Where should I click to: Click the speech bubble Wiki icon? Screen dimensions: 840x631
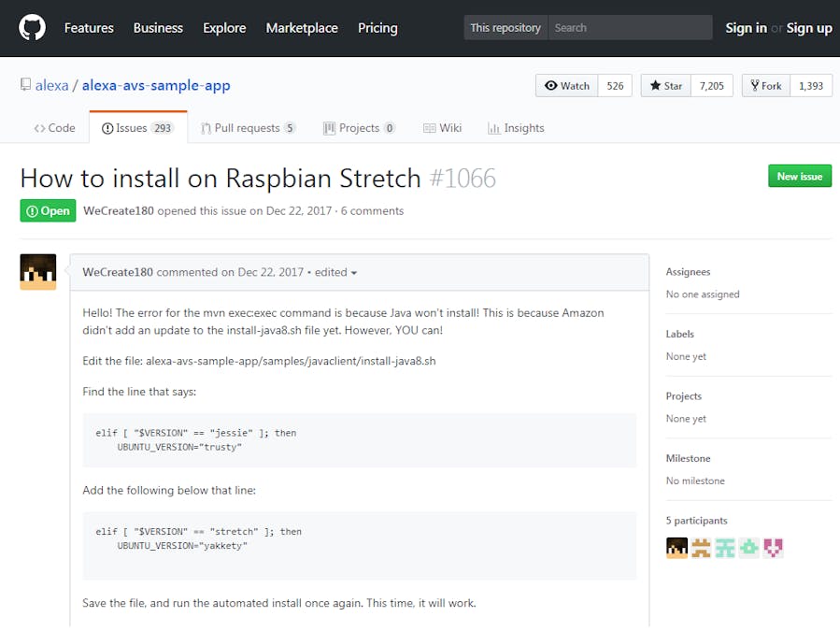tap(431, 128)
